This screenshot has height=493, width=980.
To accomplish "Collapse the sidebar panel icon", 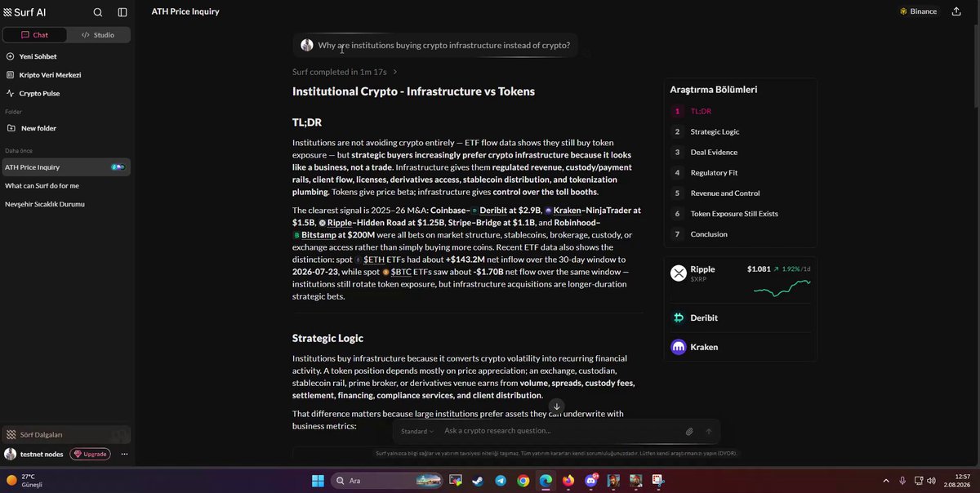I will pos(122,12).
